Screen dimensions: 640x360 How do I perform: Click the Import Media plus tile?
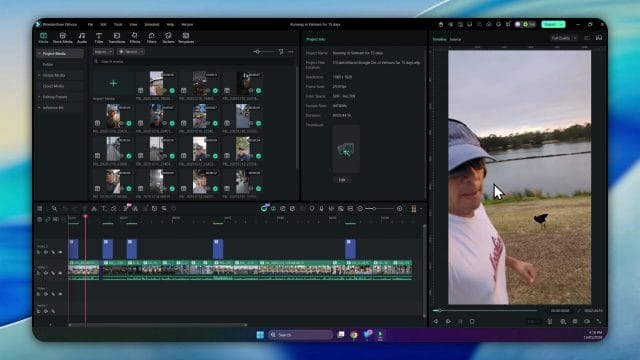113,84
